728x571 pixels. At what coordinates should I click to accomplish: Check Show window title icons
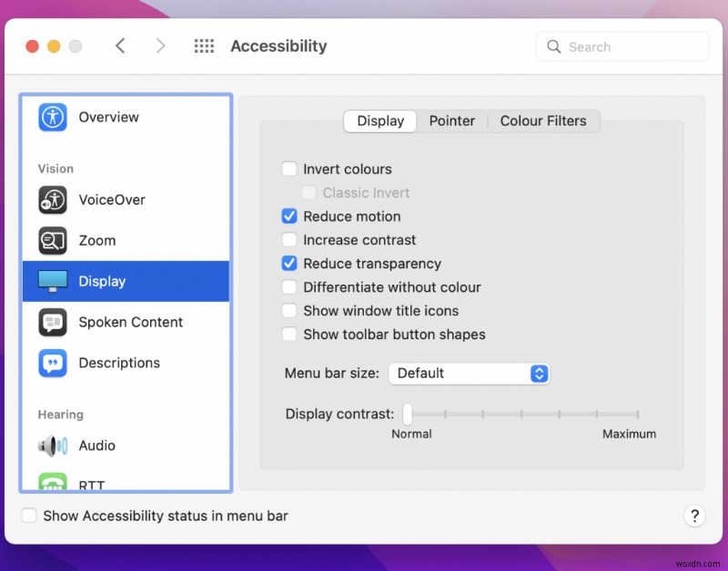tap(289, 310)
